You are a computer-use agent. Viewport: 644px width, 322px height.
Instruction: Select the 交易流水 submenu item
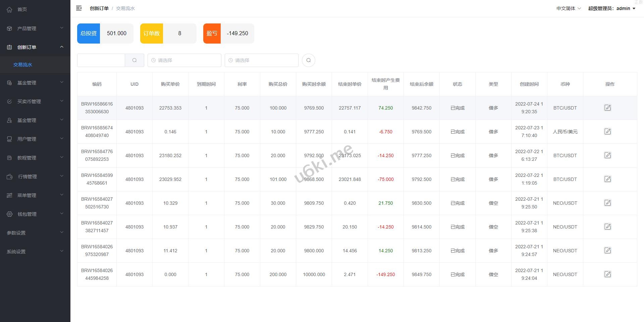point(23,65)
